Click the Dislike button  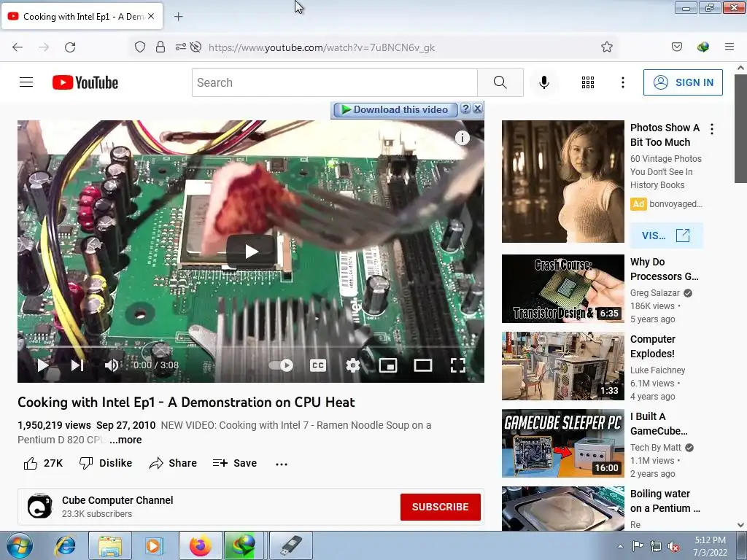click(x=106, y=463)
